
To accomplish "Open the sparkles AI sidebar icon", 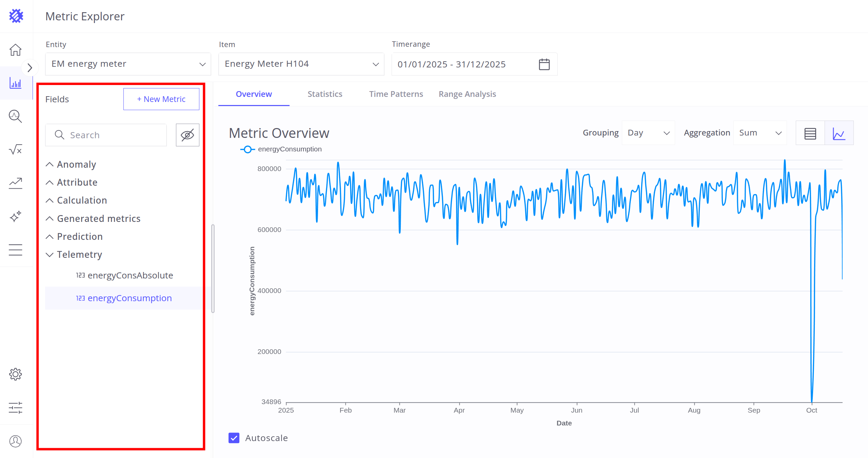I will tap(16, 216).
